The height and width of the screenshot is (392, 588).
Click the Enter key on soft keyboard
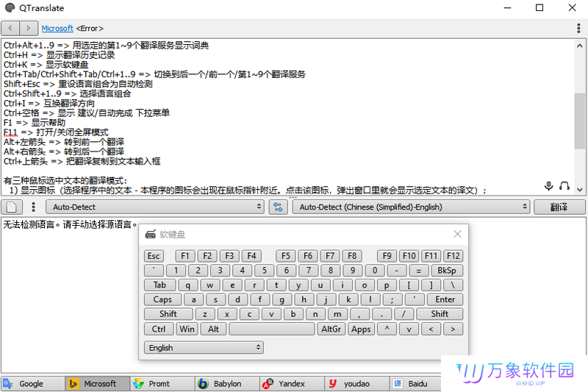tap(445, 299)
